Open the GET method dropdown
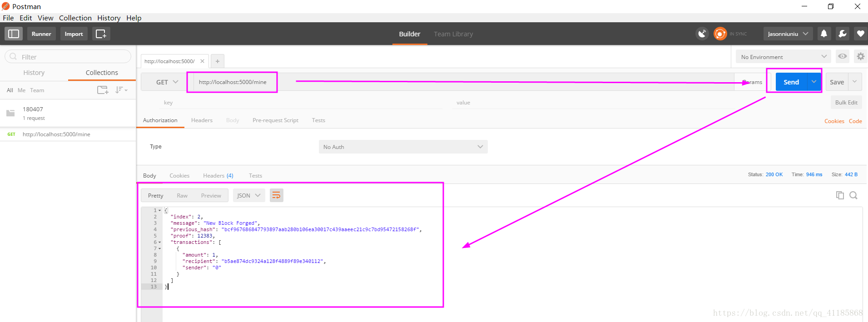 [167, 82]
